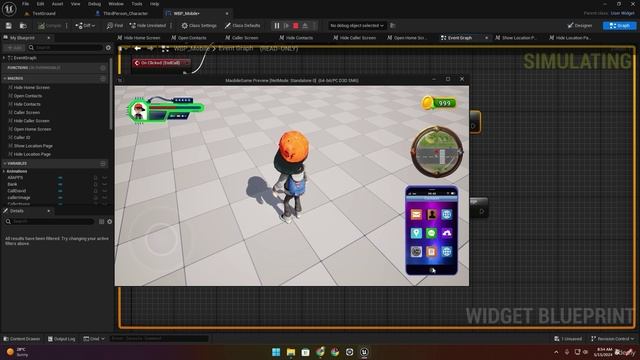
Task: Open My Blueprint settings gear
Action: [x=108, y=48]
